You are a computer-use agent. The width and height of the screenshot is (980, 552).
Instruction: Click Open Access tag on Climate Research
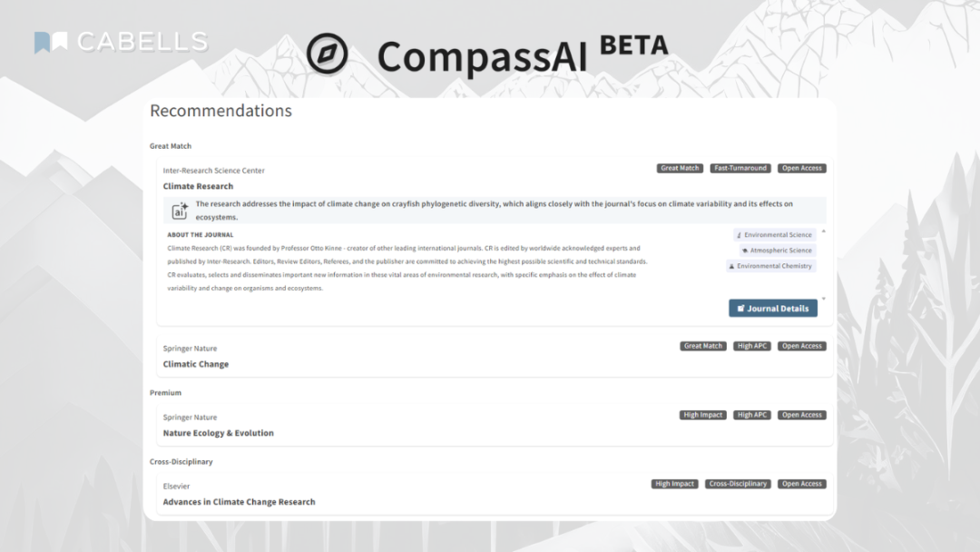pos(802,168)
